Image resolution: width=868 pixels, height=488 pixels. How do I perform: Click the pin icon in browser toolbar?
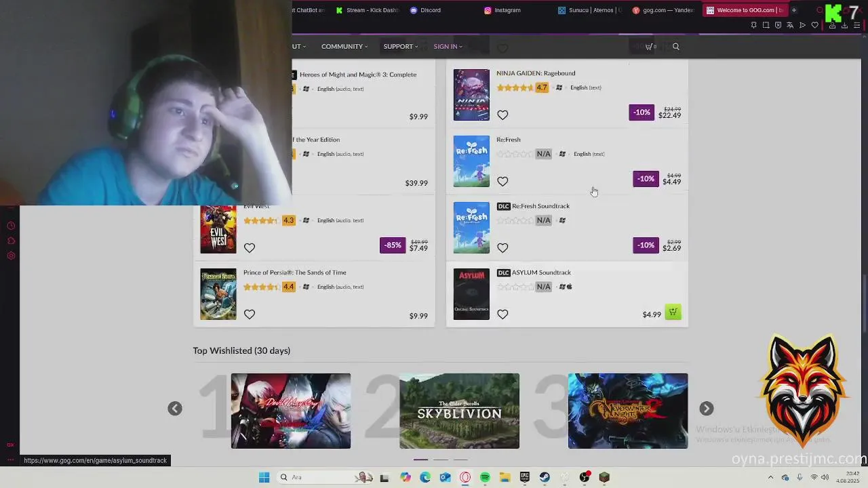(x=753, y=25)
